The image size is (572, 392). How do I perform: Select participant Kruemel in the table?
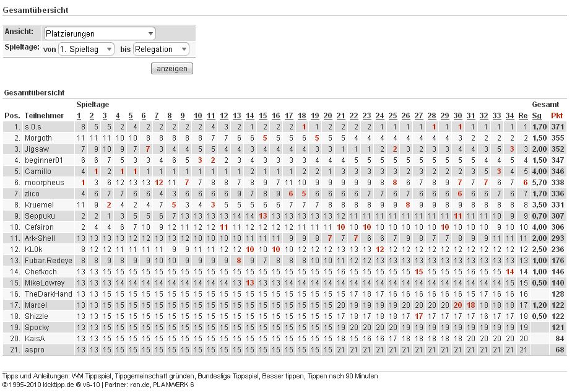pos(39,205)
